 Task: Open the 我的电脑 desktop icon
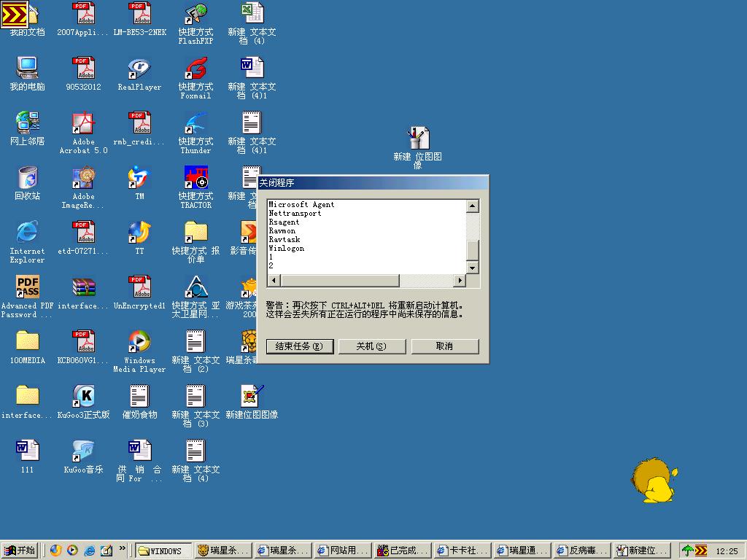(x=27, y=73)
